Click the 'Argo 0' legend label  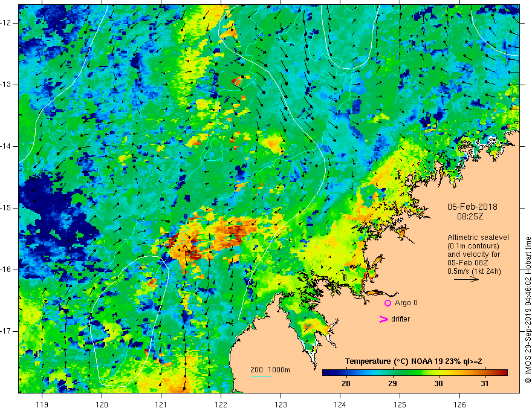pyautogui.click(x=406, y=303)
